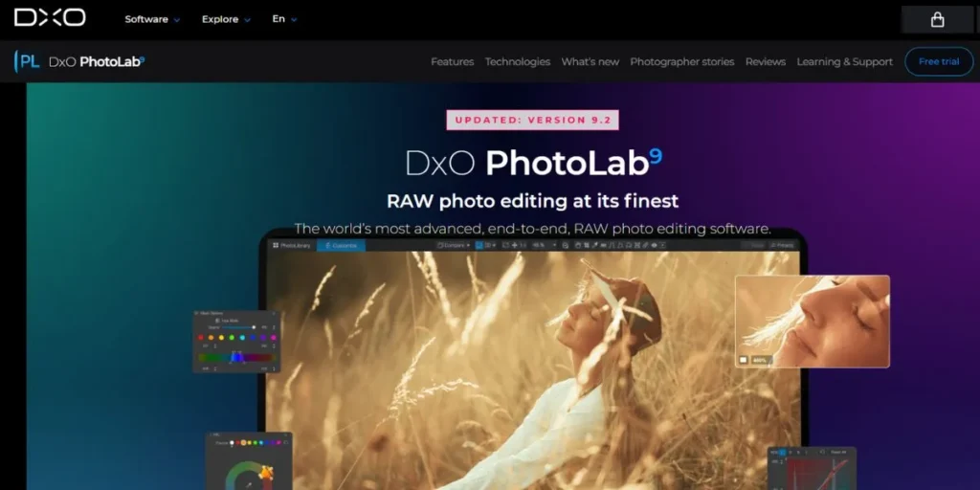Open the En language selector
The width and height of the screenshot is (980, 490).
pos(284,19)
